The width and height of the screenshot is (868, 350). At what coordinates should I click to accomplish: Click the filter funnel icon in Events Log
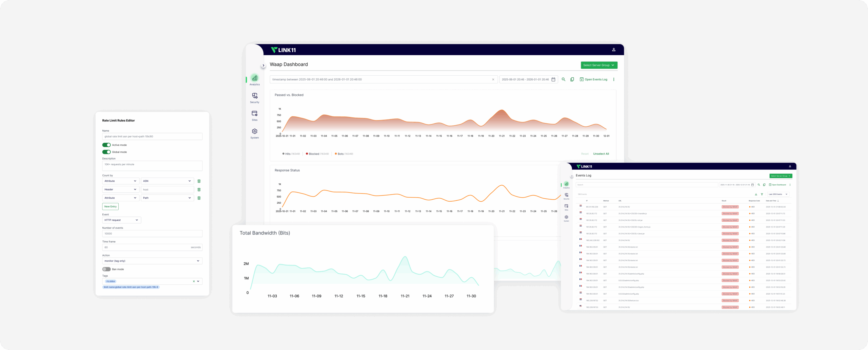pos(762,194)
